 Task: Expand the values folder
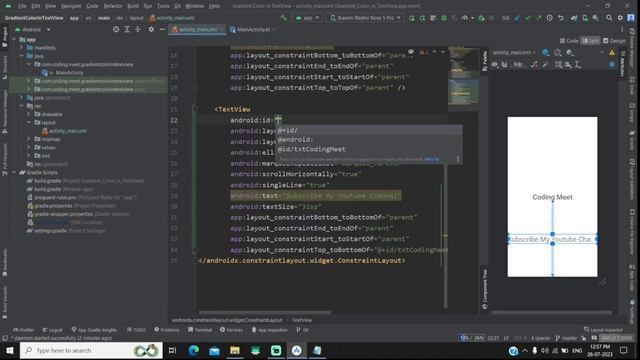click(29, 147)
